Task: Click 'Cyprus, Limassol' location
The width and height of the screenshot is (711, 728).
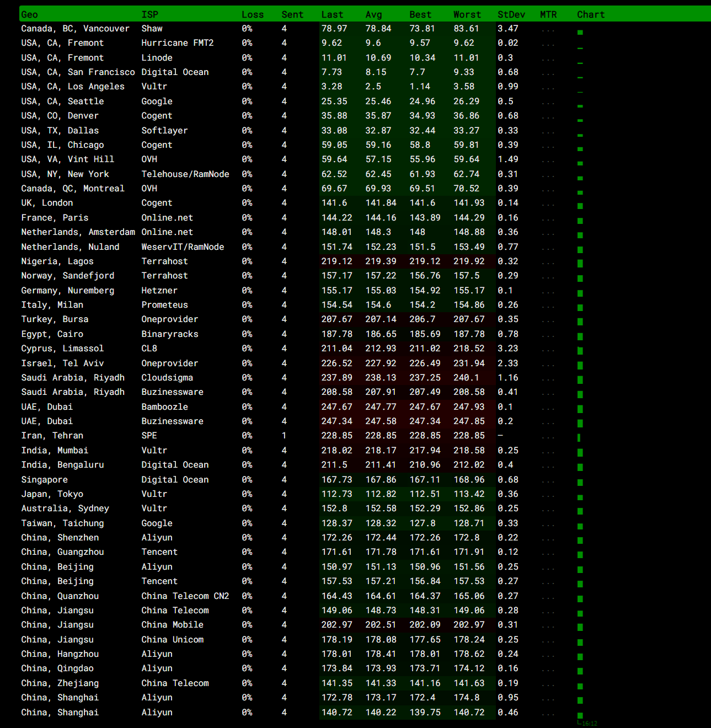Action: (62, 349)
